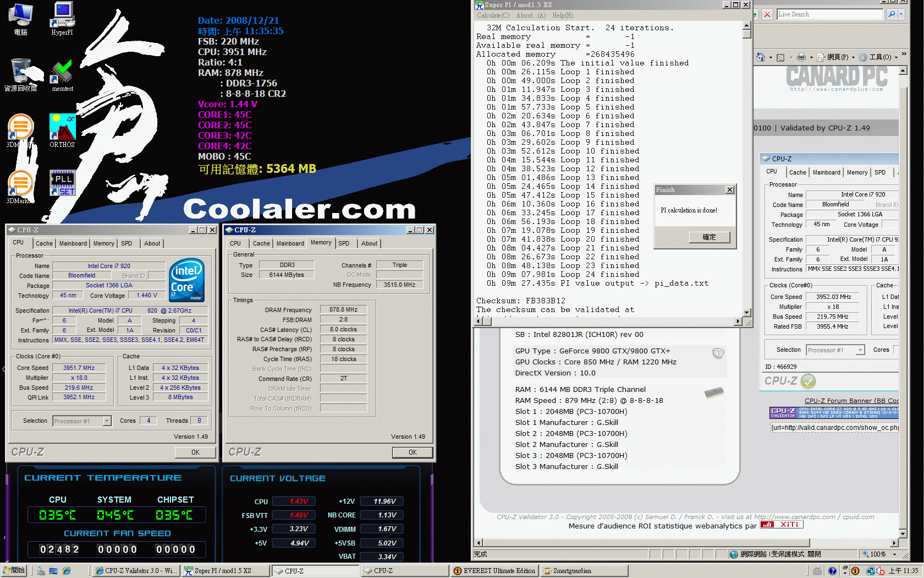Open the HyperPI desktop shortcut
This screenshot has height=578, width=924.
[62, 19]
